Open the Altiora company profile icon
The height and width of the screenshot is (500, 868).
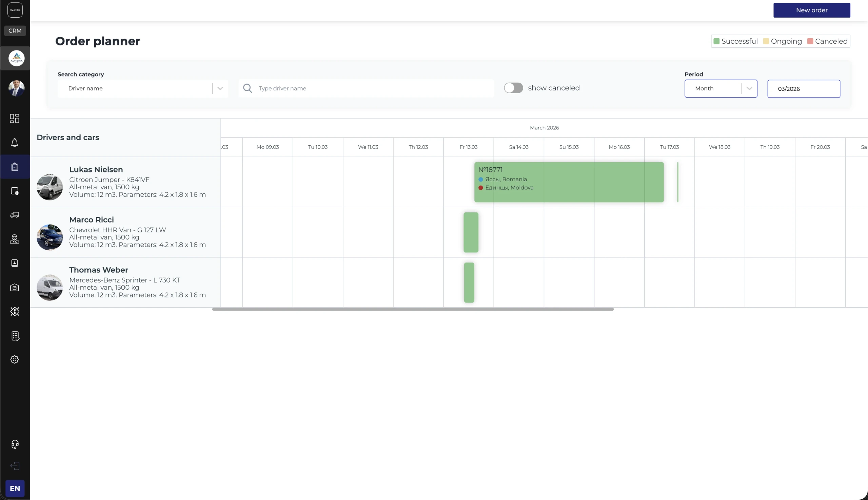point(17,58)
